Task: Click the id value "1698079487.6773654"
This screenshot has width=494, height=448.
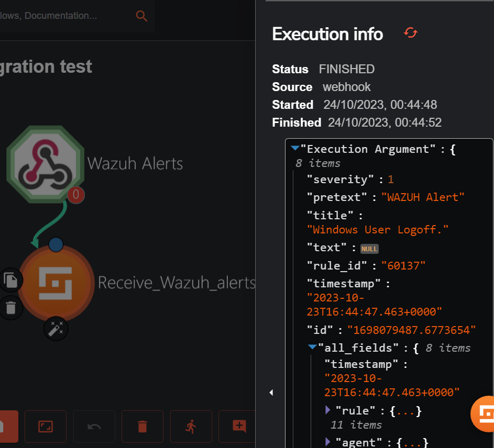Action: click(411, 330)
